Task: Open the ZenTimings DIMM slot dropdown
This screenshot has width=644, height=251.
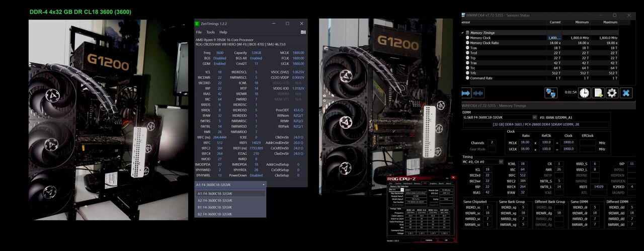Action: point(263,185)
